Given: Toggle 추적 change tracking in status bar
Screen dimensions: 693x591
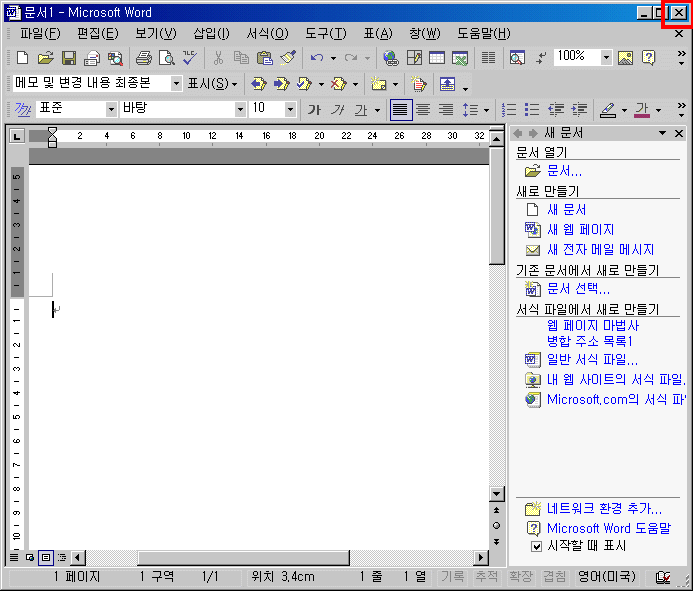Looking at the screenshot, I should (486, 576).
